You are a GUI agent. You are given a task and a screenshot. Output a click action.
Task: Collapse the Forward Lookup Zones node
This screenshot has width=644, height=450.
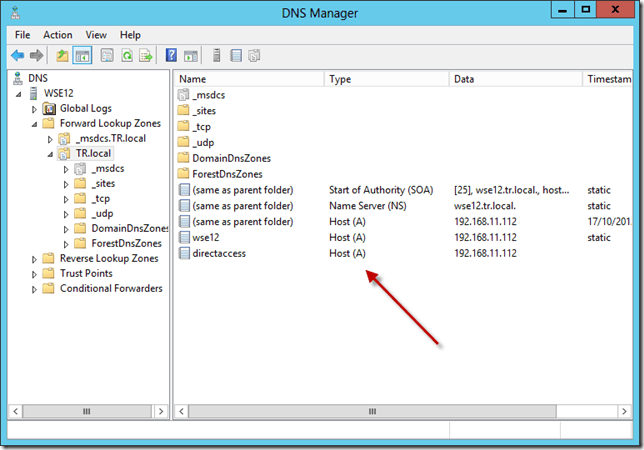(35, 124)
